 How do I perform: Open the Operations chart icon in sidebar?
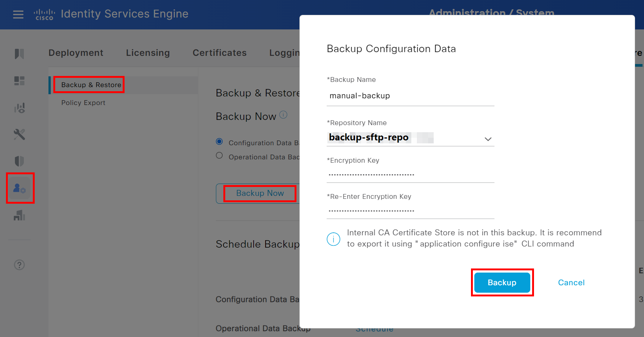pyautogui.click(x=19, y=108)
